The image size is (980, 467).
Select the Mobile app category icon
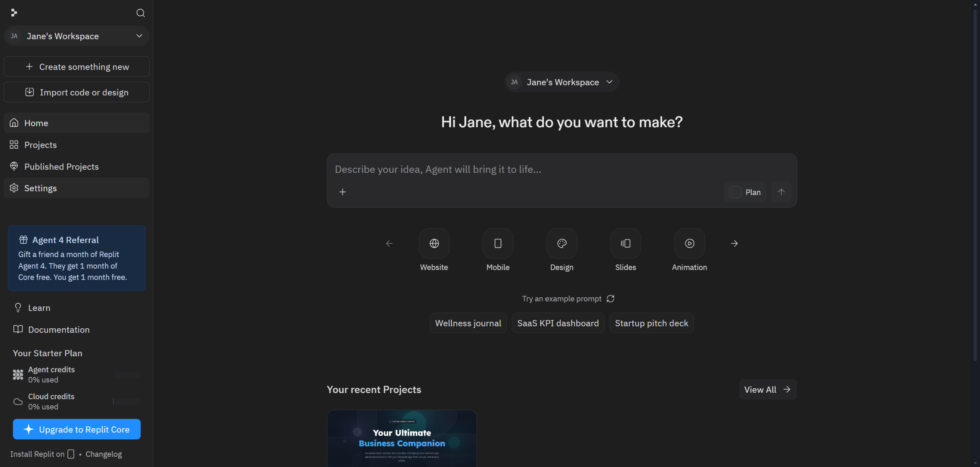coord(498,243)
